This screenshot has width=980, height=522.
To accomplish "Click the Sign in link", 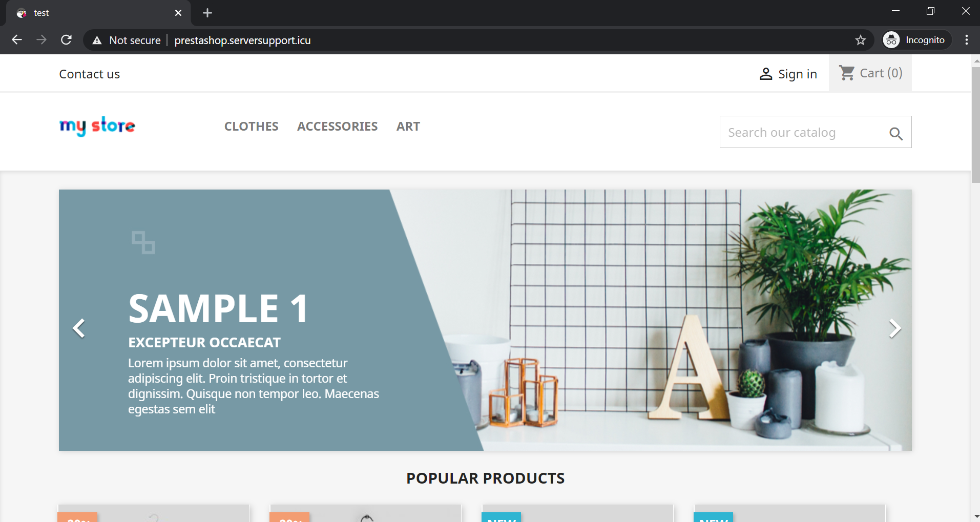I will coord(797,74).
